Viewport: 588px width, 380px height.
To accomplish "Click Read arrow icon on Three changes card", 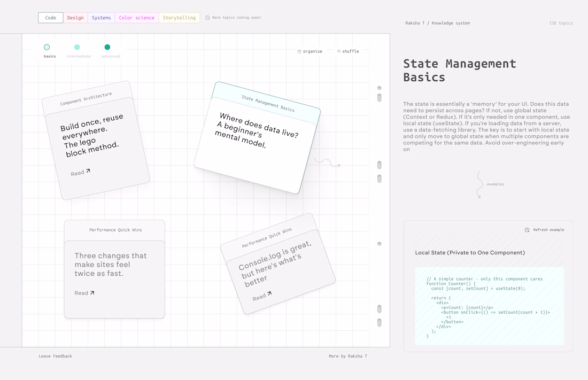I will [92, 292].
